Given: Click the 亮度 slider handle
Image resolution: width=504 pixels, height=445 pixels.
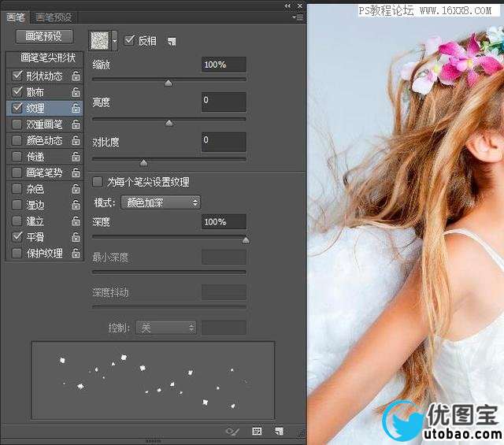Looking at the screenshot, I should (169, 123).
